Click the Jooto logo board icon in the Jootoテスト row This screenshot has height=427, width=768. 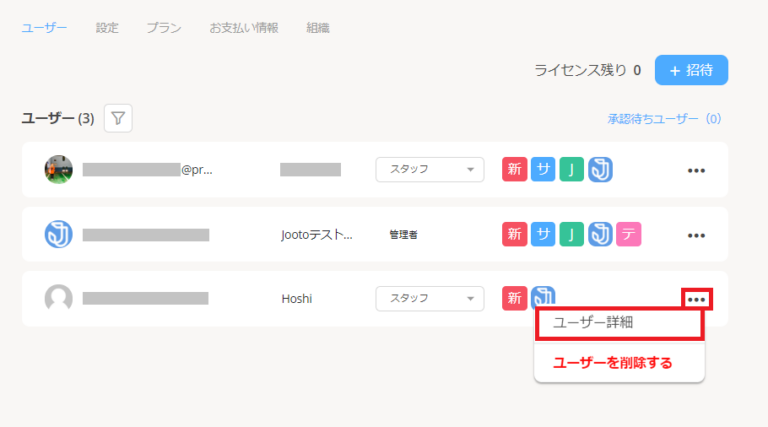click(x=600, y=234)
